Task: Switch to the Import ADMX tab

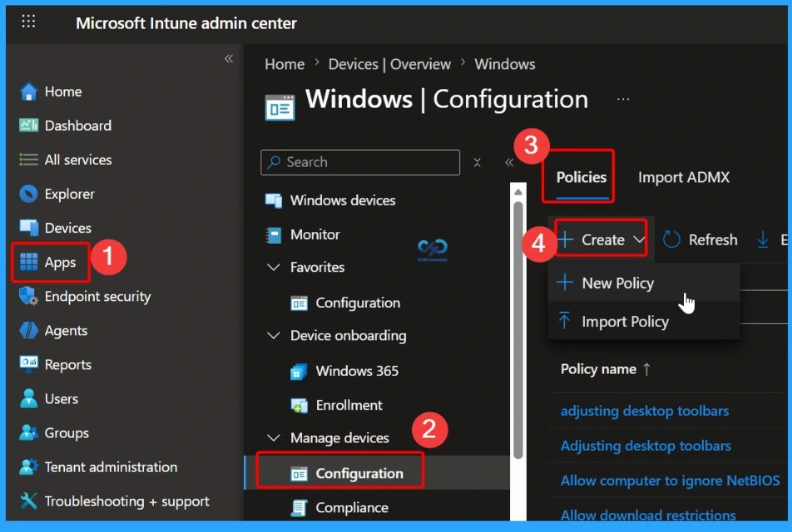Action: pyautogui.click(x=684, y=177)
